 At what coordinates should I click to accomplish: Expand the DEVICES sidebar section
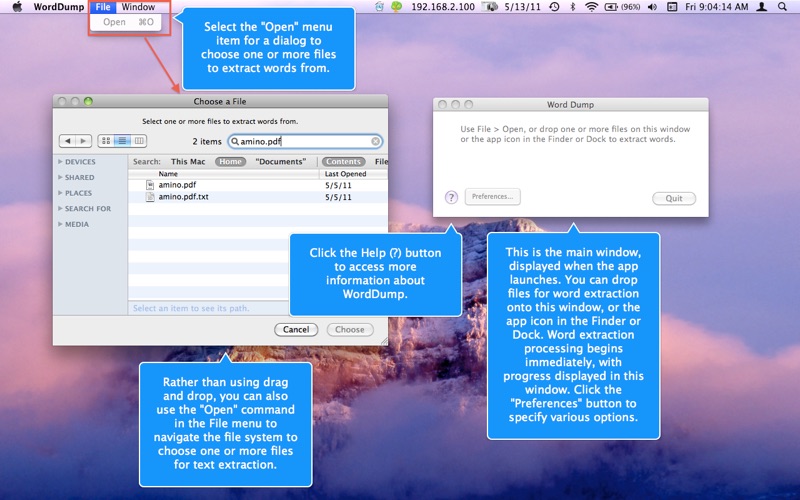[x=60, y=162]
